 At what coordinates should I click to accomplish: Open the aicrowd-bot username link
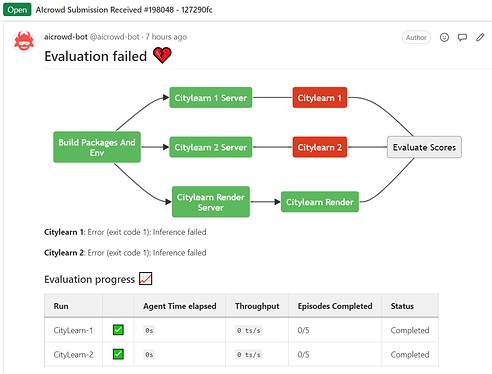[66, 37]
